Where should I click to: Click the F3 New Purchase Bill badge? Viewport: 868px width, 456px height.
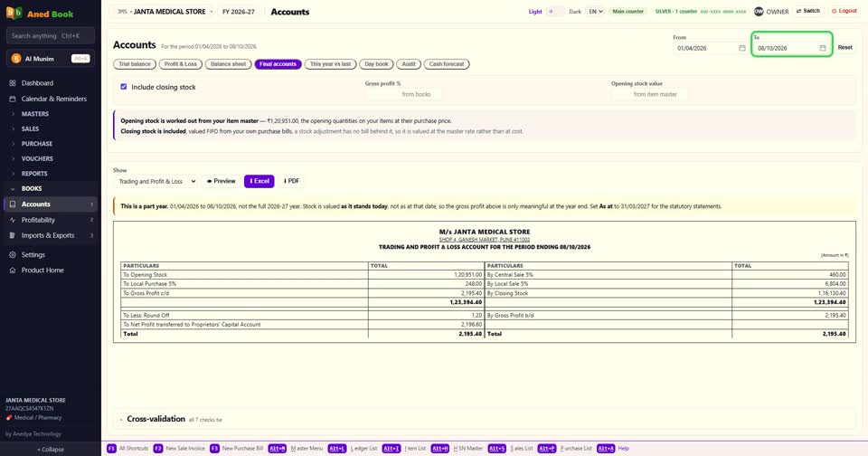click(214, 448)
